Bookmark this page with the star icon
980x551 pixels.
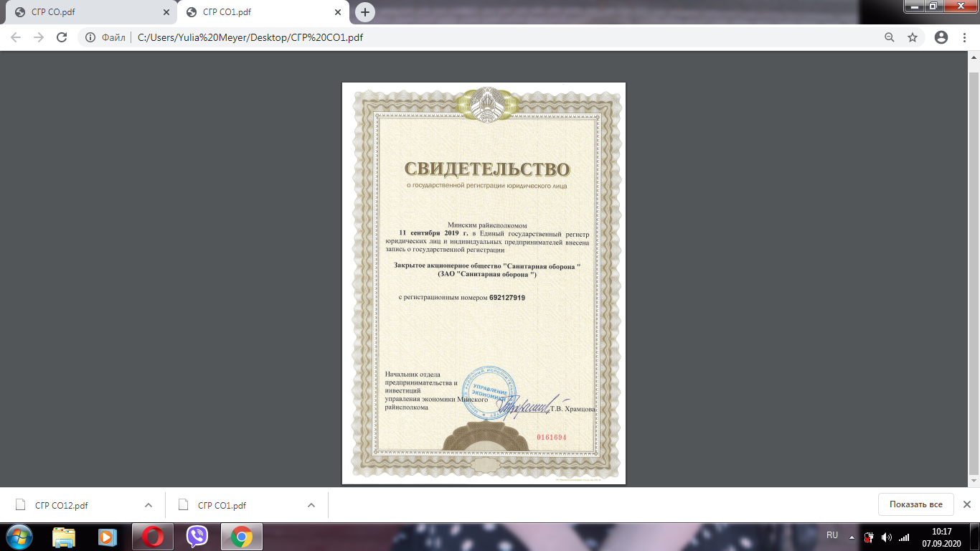(913, 37)
